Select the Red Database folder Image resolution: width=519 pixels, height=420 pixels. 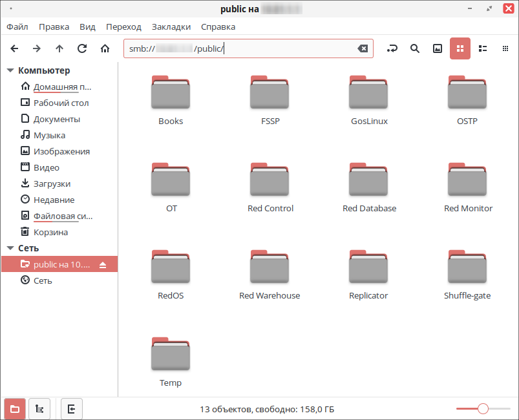tap(369, 188)
